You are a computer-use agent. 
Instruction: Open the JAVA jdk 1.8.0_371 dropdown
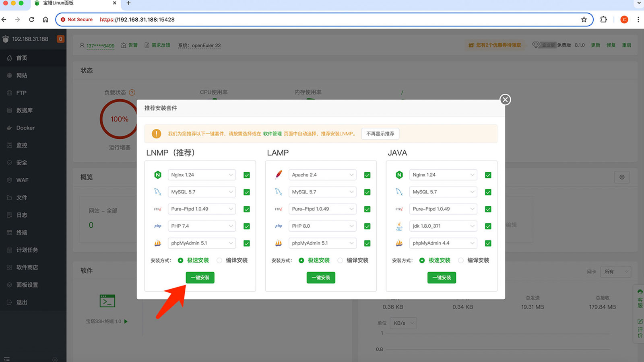click(x=443, y=226)
